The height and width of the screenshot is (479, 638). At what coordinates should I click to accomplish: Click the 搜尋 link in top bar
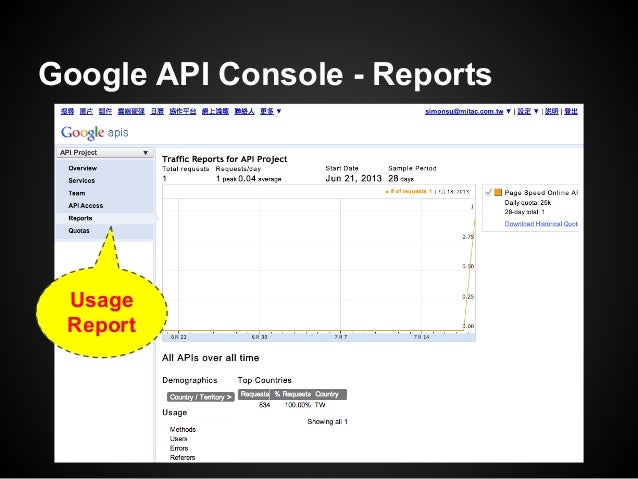click(68, 111)
